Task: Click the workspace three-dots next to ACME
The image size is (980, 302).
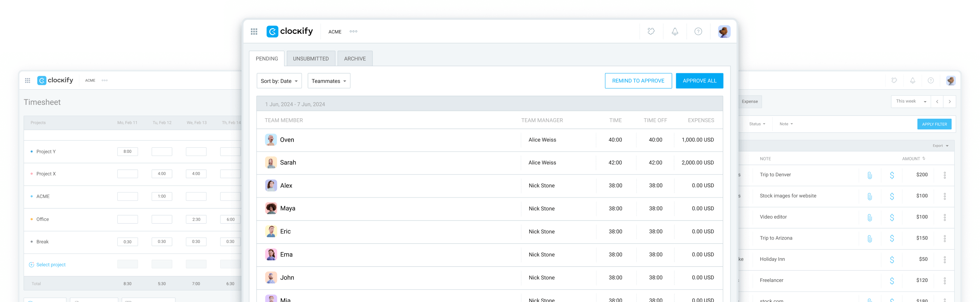Action: coord(353,32)
